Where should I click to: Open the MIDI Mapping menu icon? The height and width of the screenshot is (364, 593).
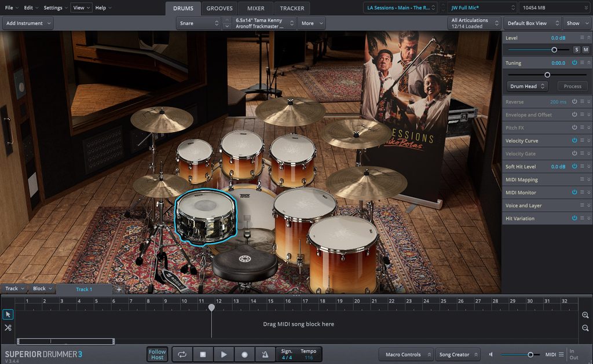[x=582, y=179]
